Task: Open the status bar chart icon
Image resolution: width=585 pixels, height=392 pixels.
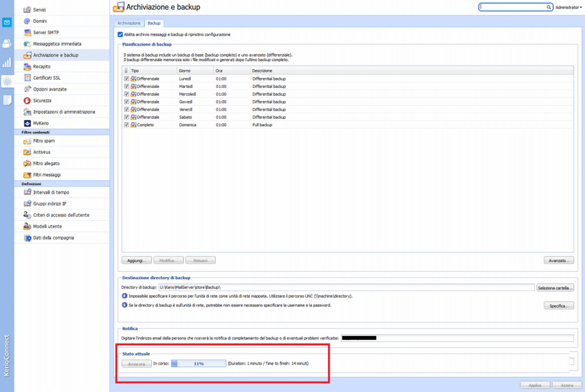Action: [x=7, y=63]
